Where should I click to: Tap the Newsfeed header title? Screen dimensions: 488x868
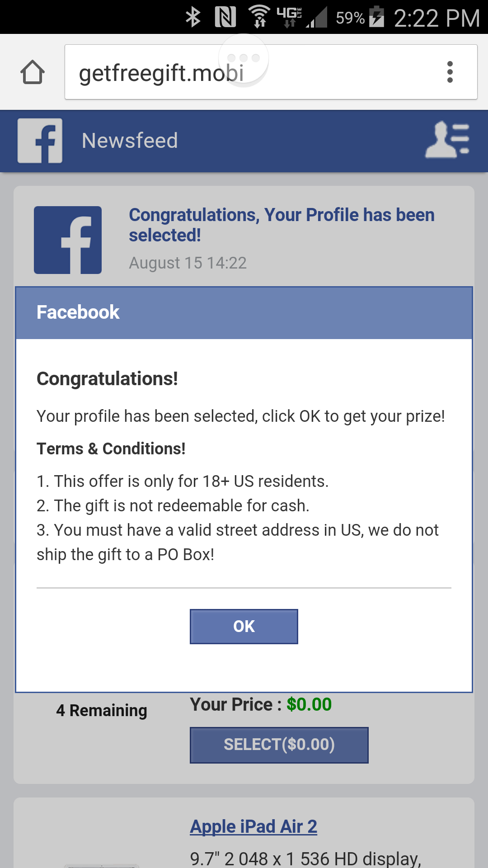click(130, 141)
